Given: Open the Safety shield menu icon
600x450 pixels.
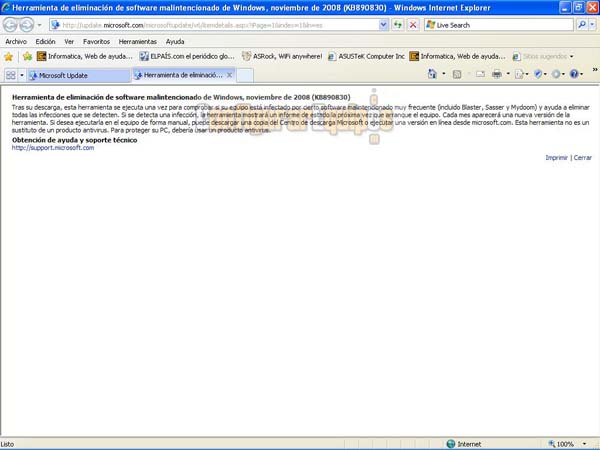Looking at the screenshot, I should pos(540,74).
